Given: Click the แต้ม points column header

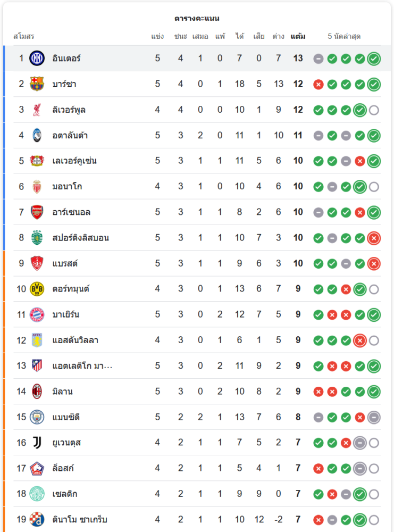Looking at the screenshot, I should (x=298, y=37).
